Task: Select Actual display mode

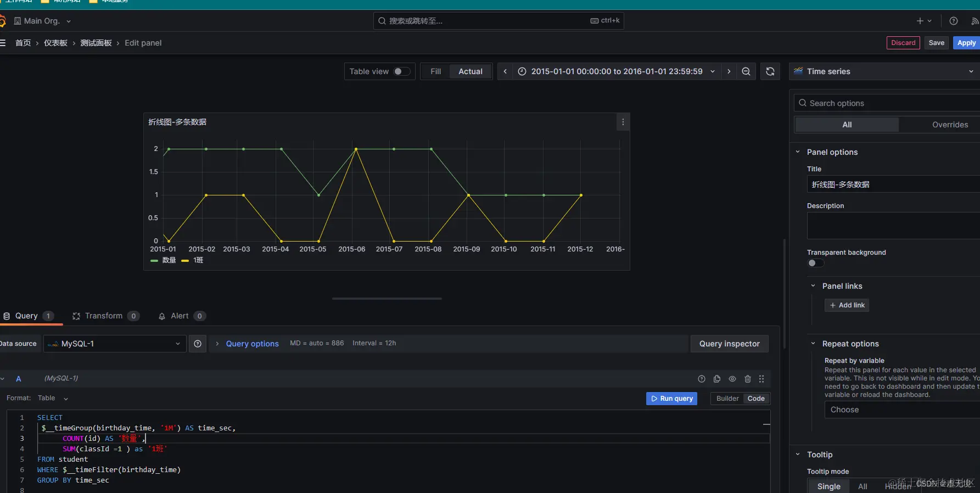Action: point(471,71)
